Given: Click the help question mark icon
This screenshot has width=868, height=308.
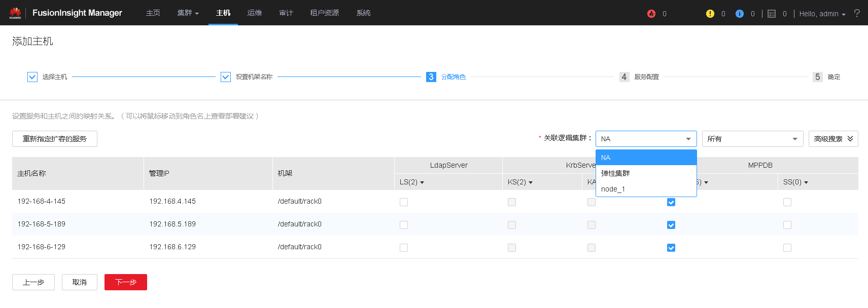Looking at the screenshot, I should click(x=857, y=13).
